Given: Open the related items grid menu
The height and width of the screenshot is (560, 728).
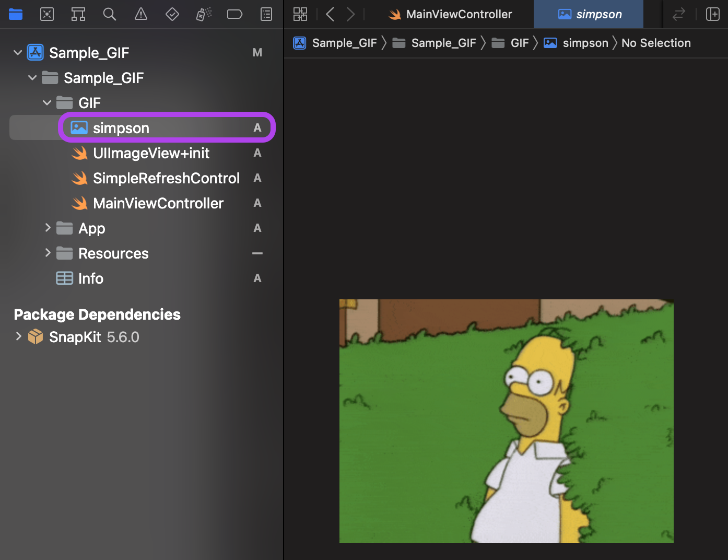Looking at the screenshot, I should point(300,14).
